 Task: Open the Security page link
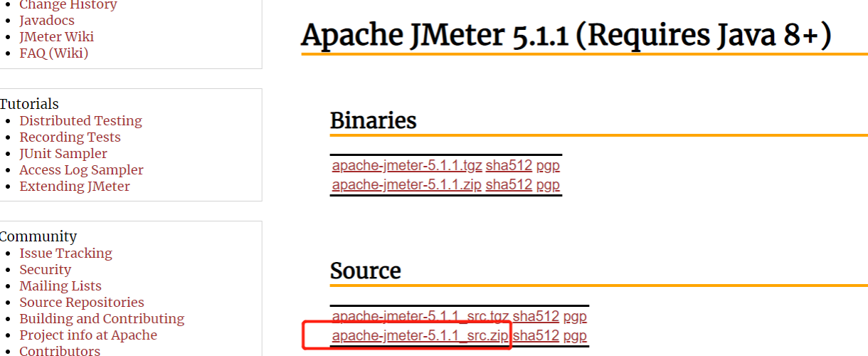coord(46,270)
